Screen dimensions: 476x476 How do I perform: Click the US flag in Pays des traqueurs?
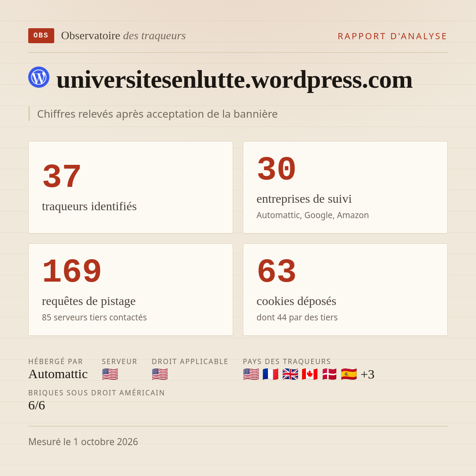(251, 374)
